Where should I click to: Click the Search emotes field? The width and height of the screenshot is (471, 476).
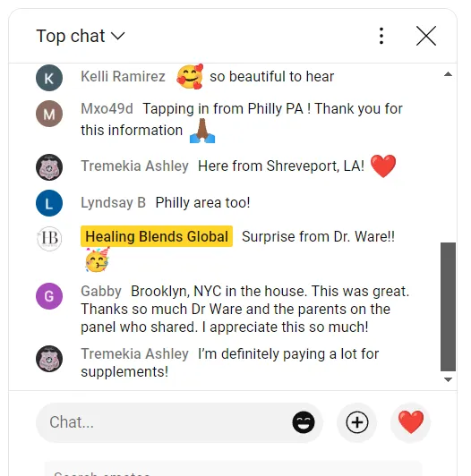[x=233, y=469]
